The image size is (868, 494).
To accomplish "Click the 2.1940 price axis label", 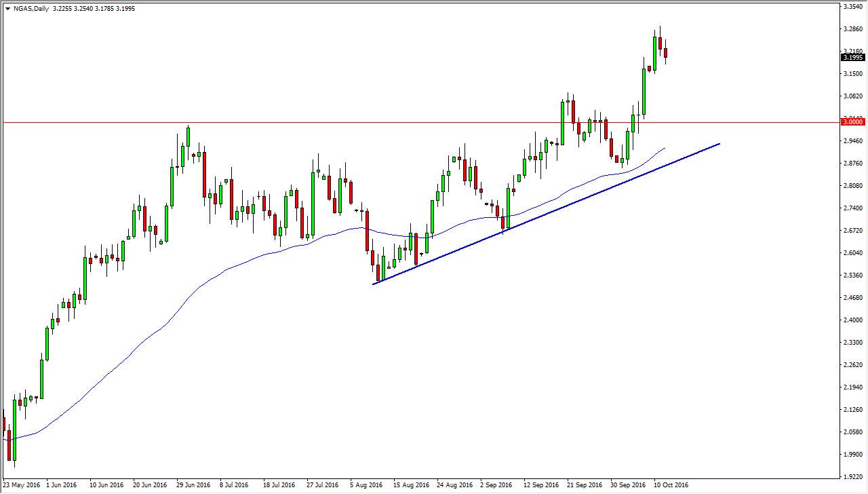I will (x=852, y=387).
